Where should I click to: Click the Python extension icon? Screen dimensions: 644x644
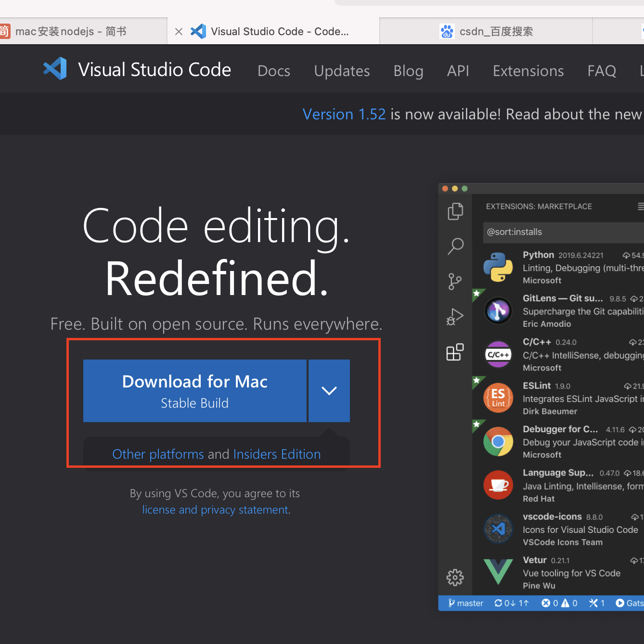498,267
